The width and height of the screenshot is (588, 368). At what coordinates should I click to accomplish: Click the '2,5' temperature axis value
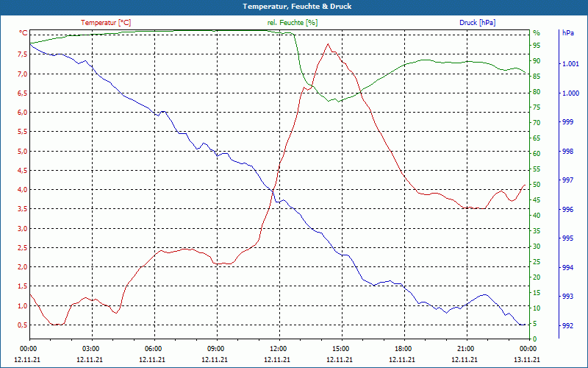point(23,248)
